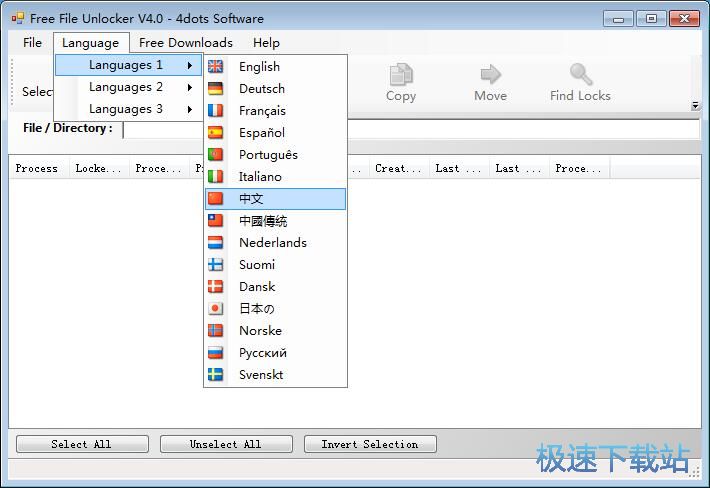
Task: Click the Denmark flag icon
Action: (216, 287)
